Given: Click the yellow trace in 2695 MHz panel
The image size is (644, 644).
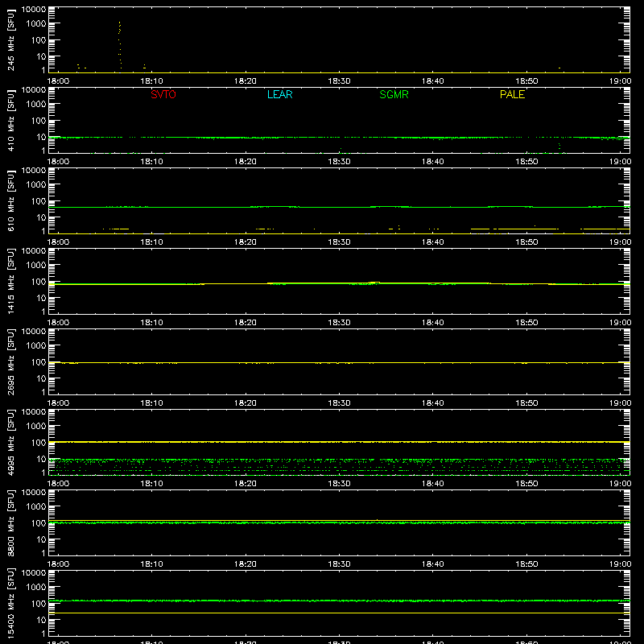Looking at the screenshot, I should point(339,363).
